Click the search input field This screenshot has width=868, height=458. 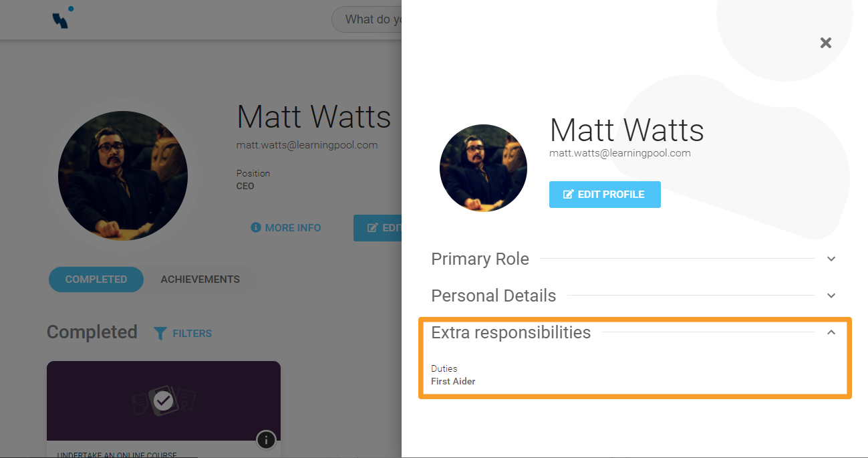(x=368, y=19)
